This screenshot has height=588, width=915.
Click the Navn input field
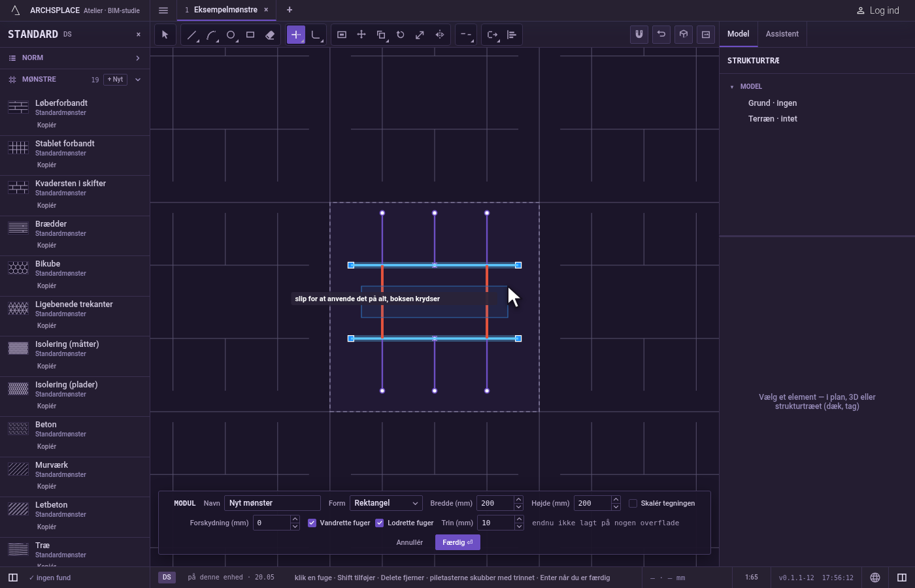click(273, 503)
